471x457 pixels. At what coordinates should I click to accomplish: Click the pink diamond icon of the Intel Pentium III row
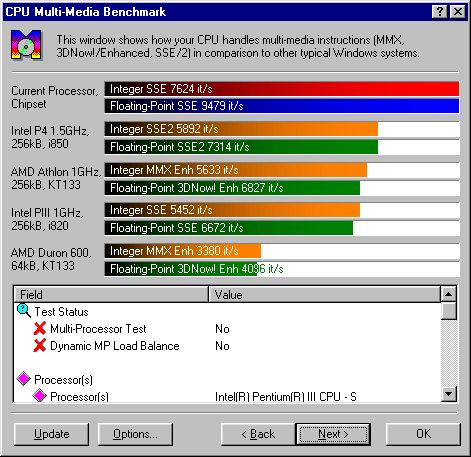coord(40,396)
